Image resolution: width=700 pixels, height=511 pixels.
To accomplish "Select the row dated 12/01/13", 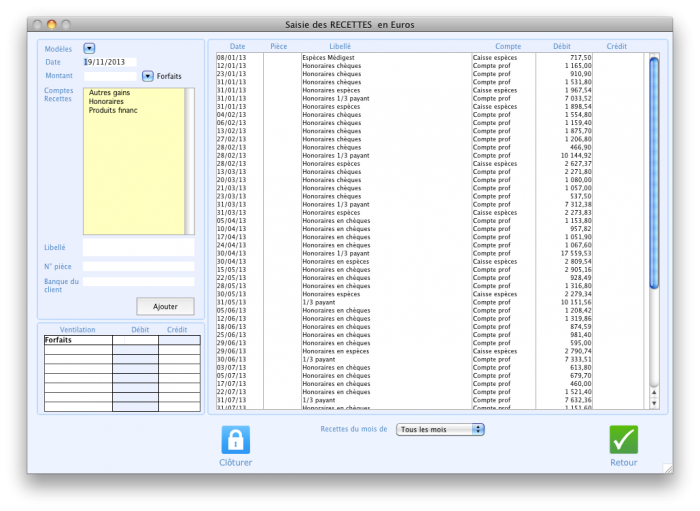I will (430, 66).
